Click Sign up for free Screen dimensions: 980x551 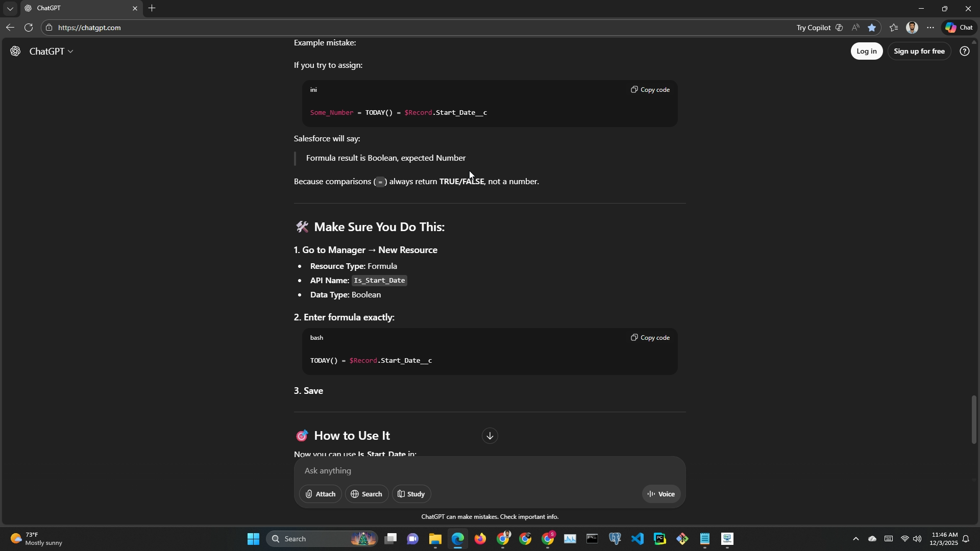pyautogui.click(x=919, y=51)
